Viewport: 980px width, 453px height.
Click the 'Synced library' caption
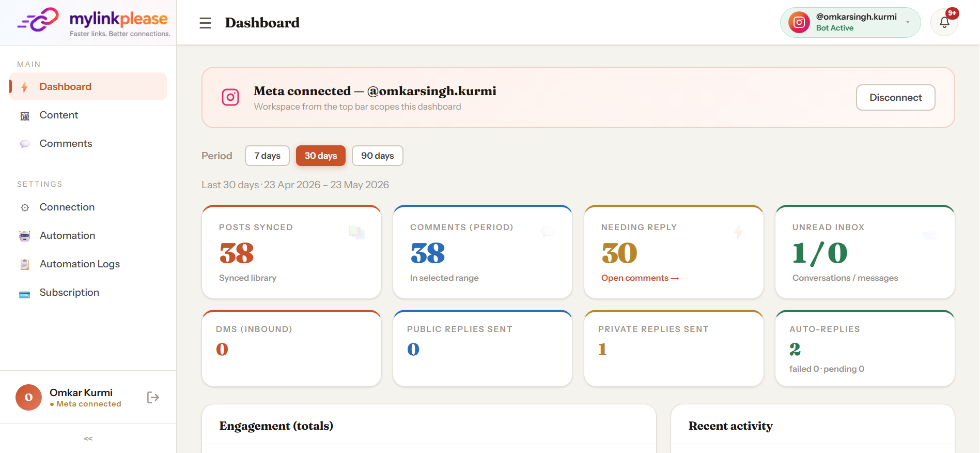coord(247,278)
